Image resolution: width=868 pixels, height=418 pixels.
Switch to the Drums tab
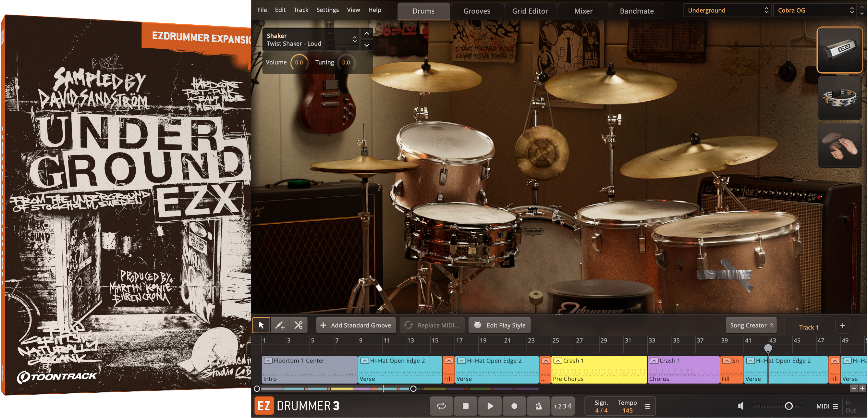tap(423, 11)
